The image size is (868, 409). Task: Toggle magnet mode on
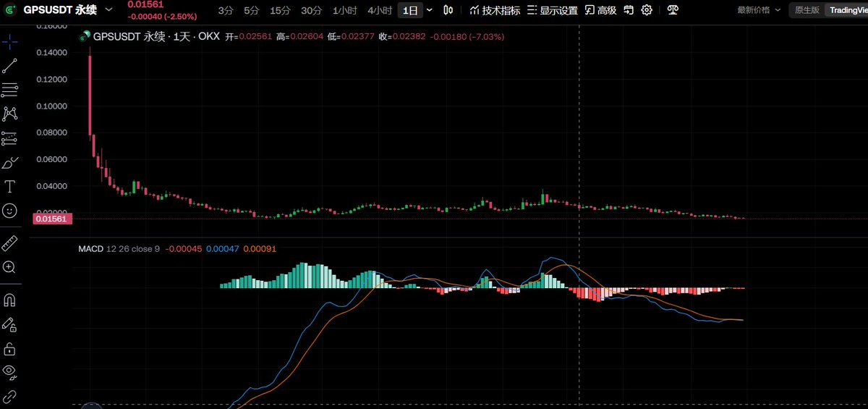[10, 299]
